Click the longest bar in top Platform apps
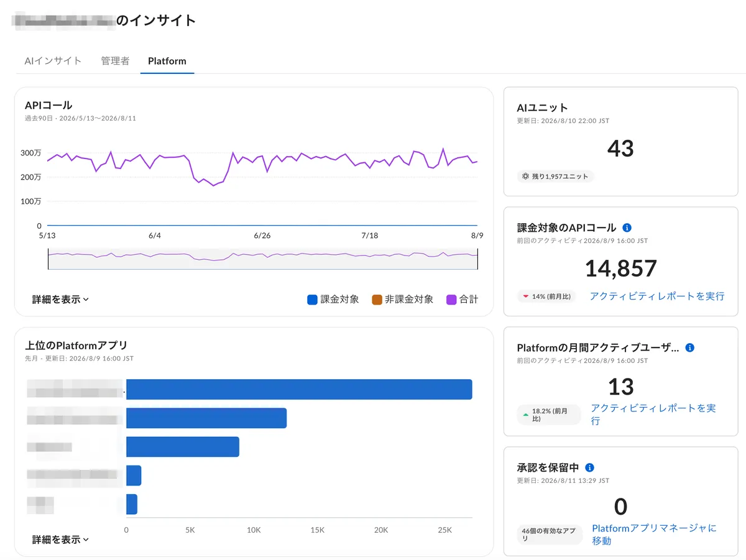Image resolution: width=746 pixels, height=560 pixels. click(x=299, y=389)
